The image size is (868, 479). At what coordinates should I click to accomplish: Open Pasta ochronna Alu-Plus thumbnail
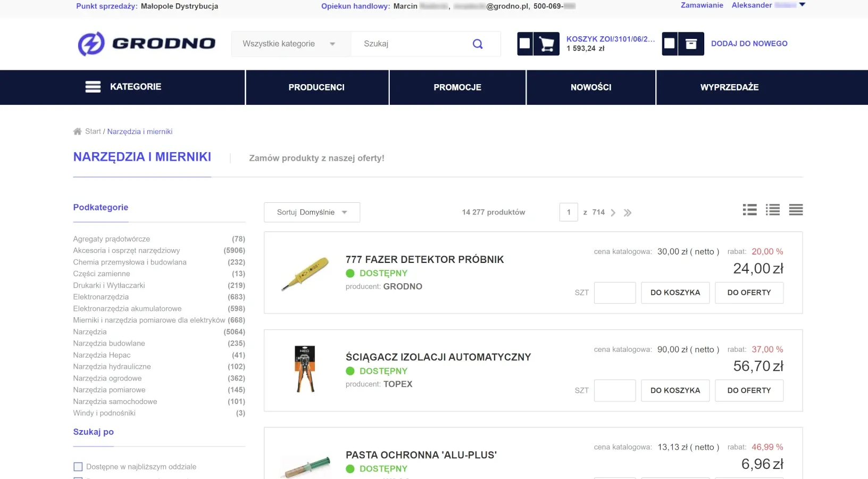click(x=305, y=467)
